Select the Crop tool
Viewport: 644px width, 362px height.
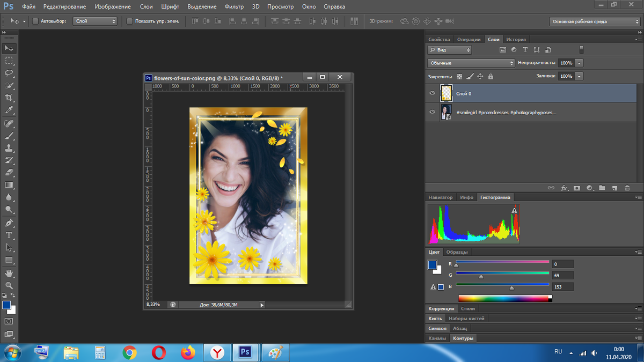tap(9, 98)
